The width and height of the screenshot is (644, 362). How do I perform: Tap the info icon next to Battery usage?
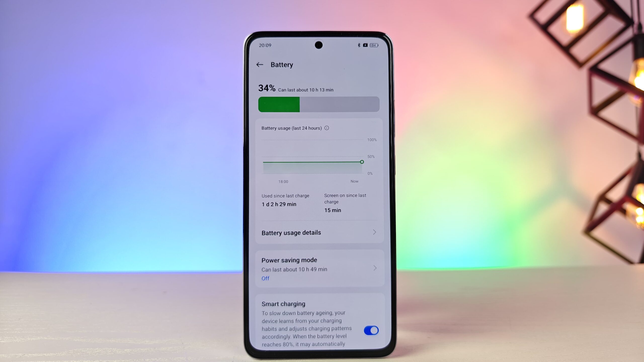327,128
